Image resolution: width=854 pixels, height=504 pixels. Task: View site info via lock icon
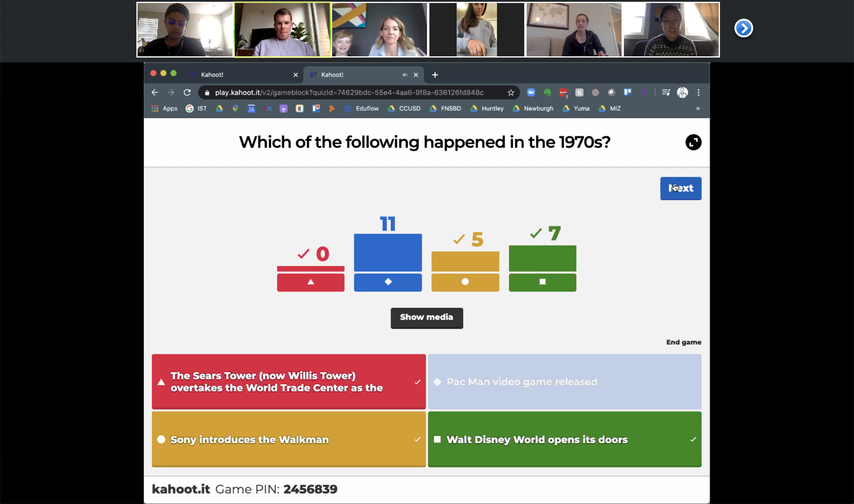pyautogui.click(x=207, y=92)
